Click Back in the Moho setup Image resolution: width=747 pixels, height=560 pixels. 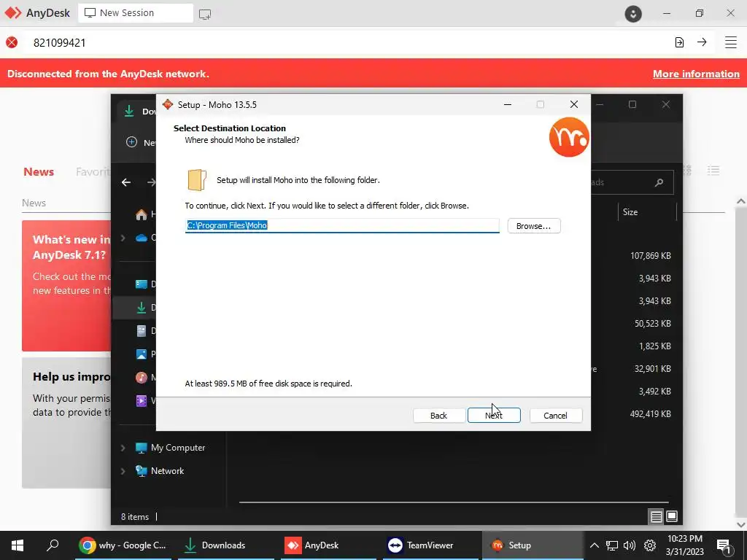tap(438, 415)
